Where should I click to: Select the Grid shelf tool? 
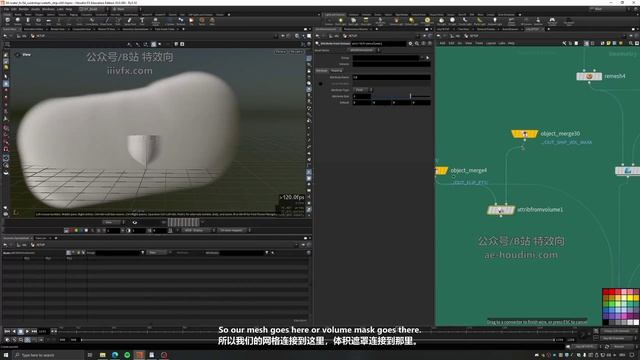[48, 21]
